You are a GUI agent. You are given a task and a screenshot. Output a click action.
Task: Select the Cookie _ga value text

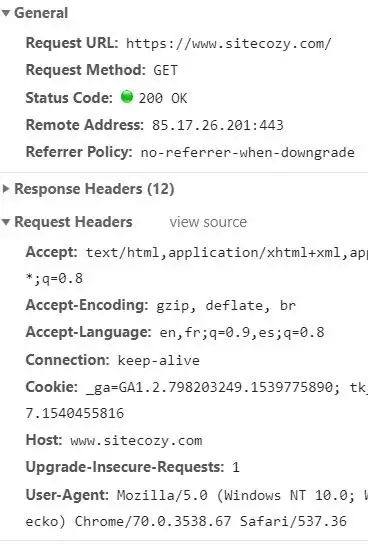(x=213, y=387)
